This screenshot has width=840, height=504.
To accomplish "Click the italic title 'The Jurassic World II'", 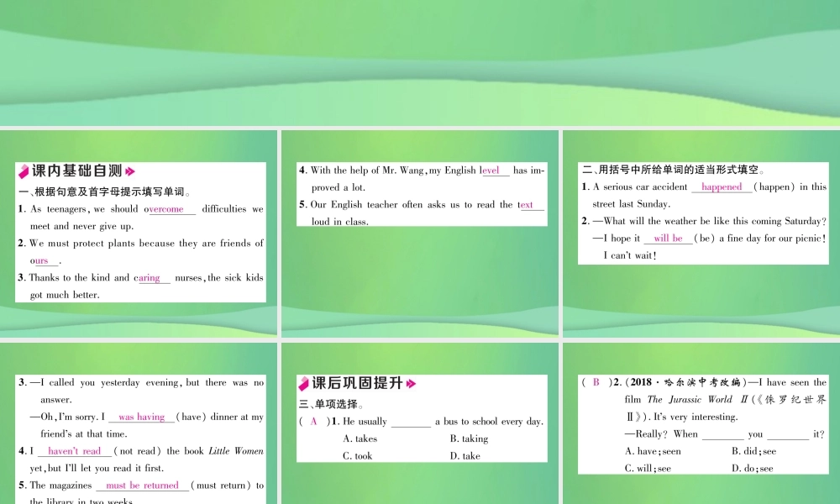I will pyautogui.click(x=697, y=400).
